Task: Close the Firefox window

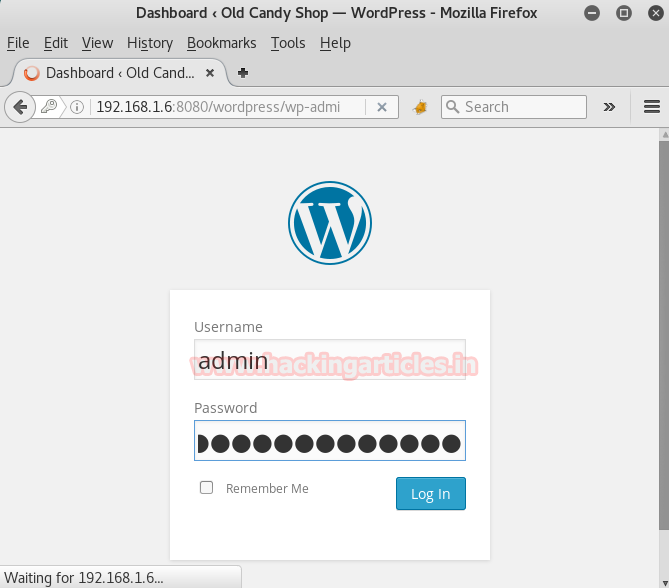Action: point(656,13)
